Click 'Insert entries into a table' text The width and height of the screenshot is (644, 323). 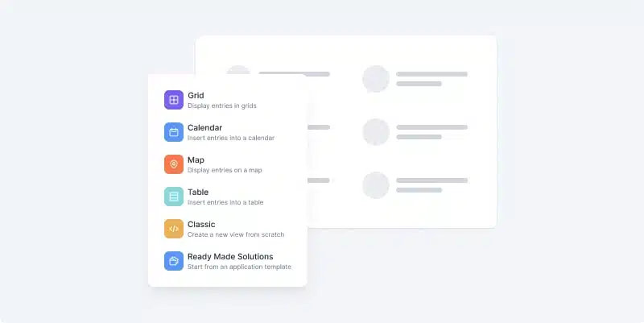click(x=225, y=202)
